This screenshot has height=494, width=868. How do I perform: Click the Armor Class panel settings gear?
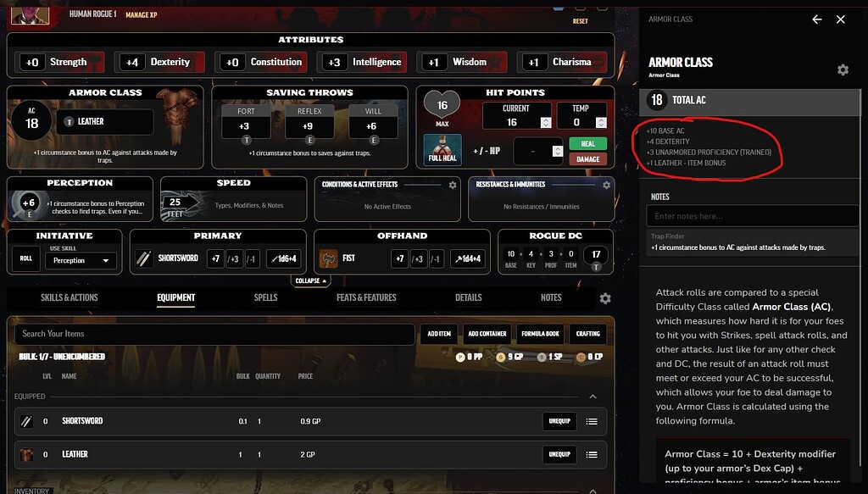843,69
